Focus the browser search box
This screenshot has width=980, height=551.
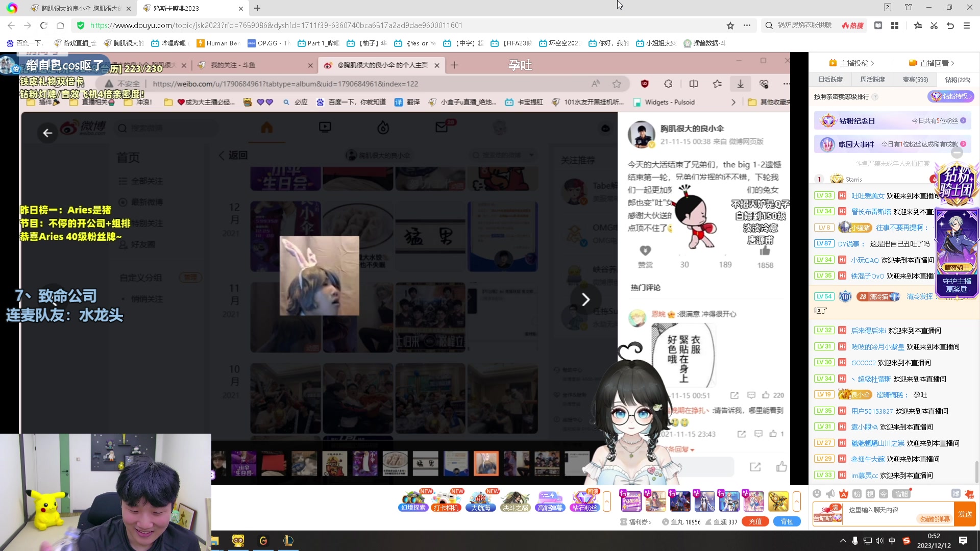point(804,26)
